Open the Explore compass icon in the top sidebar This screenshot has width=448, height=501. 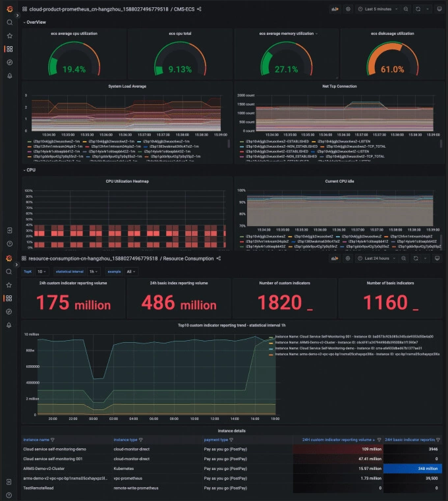(10, 63)
